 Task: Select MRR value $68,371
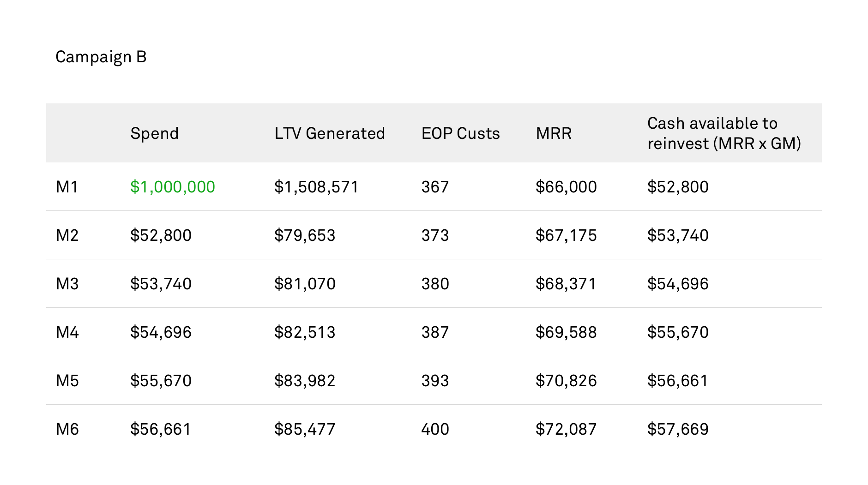click(x=566, y=284)
